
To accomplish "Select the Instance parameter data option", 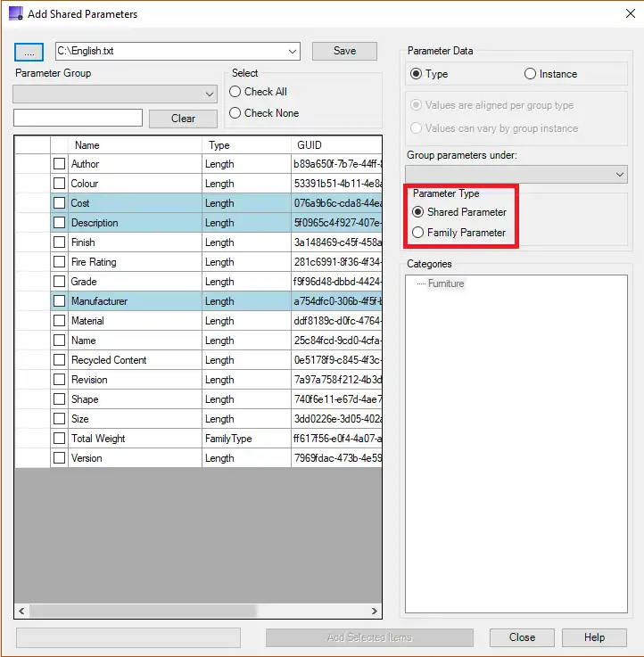I will [531, 74].
